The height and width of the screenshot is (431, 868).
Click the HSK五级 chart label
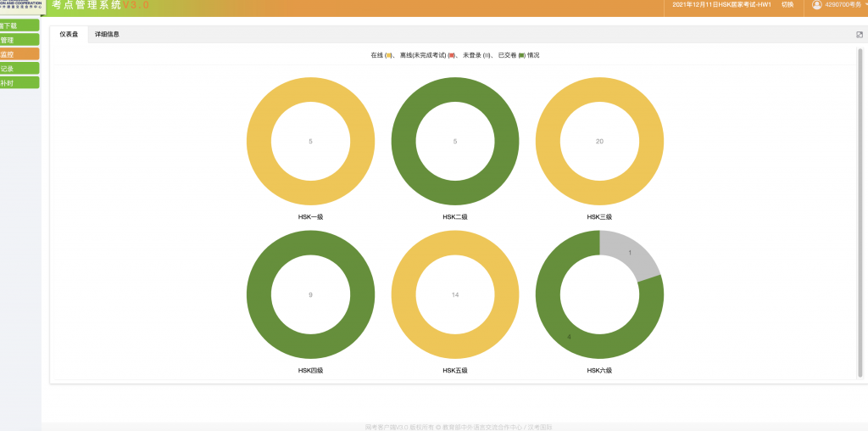[x=455, y=371]
